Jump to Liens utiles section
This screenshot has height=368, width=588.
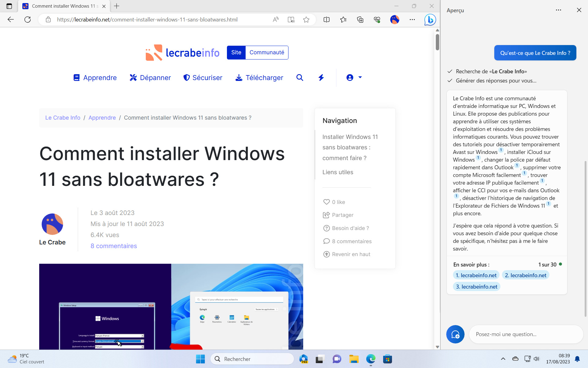[338, 172]
